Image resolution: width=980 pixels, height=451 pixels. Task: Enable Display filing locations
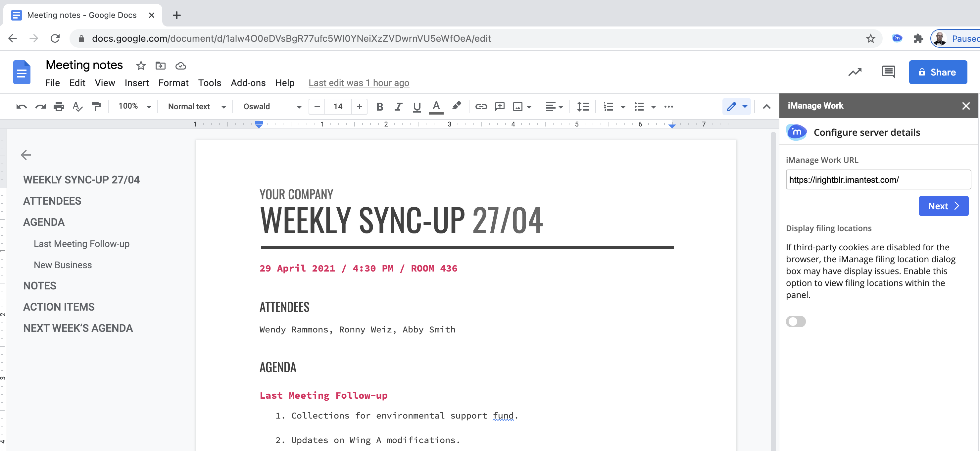click(x=796, y=322)
